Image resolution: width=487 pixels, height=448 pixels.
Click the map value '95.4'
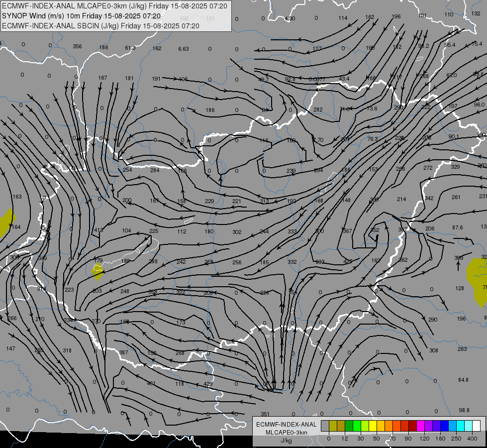point(450,45)
